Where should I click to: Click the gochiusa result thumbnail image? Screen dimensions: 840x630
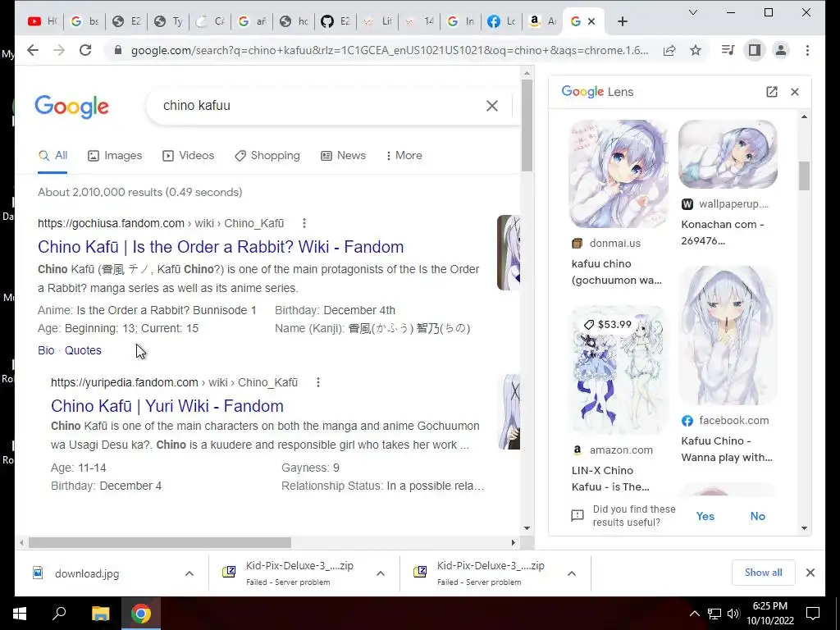coord(509,253)
